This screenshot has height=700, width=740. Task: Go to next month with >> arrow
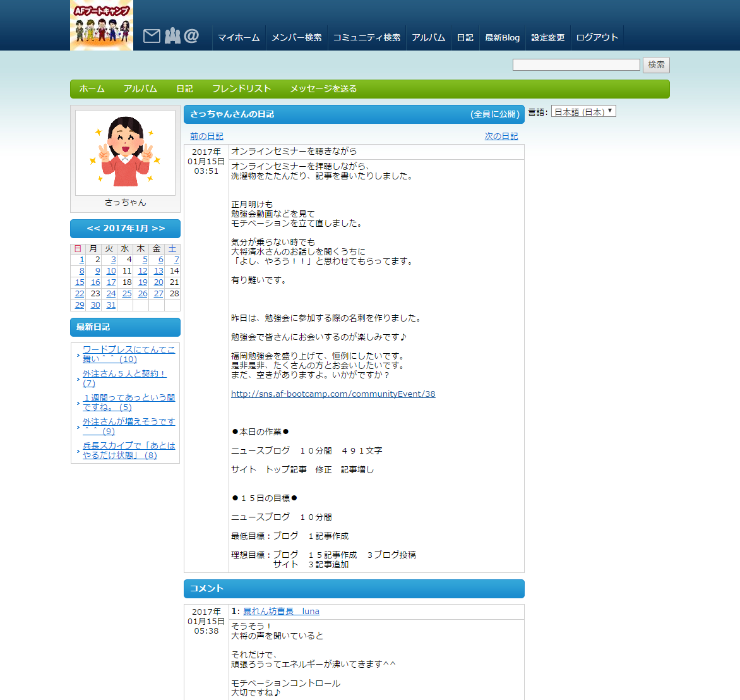click(x=158, y=229)
